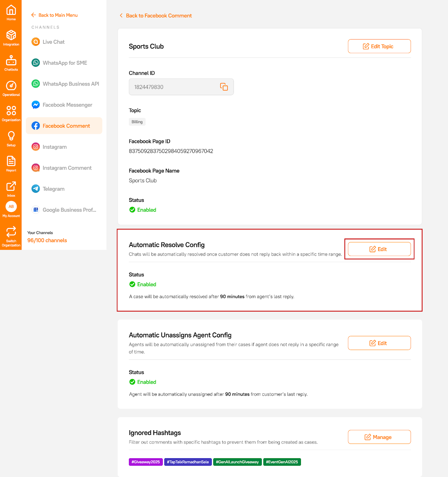448x477 pixels.
Task: Go Back to Main Menu
Action: point(54,15)
